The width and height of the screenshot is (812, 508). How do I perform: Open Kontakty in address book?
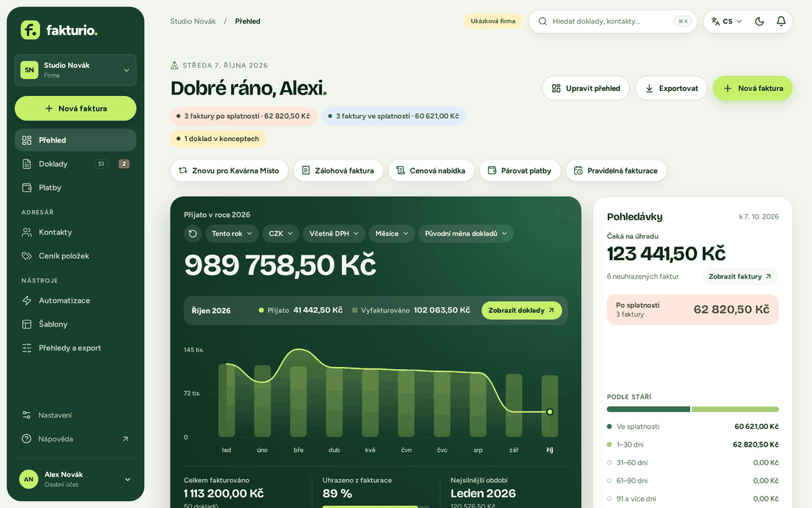click(75, 233)
